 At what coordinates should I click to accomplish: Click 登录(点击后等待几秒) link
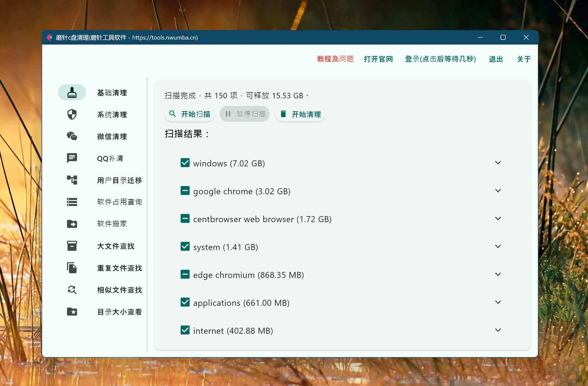click(440, 59)
